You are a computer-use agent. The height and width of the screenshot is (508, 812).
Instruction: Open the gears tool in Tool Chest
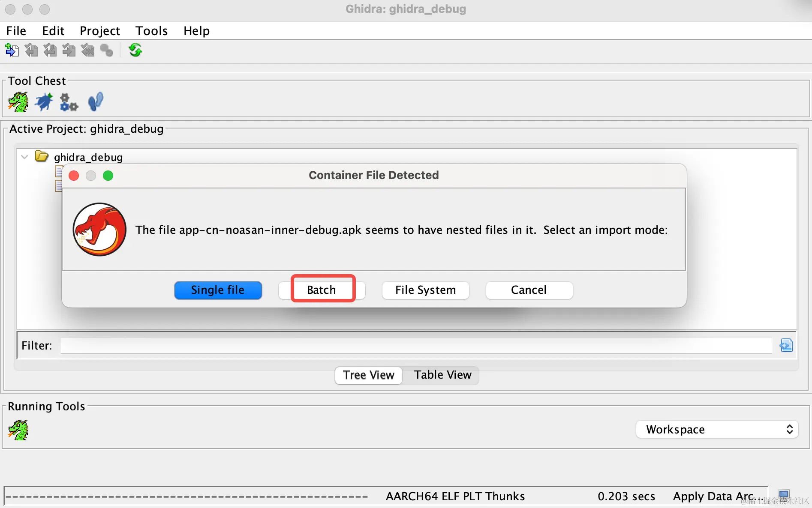(69, 102)
